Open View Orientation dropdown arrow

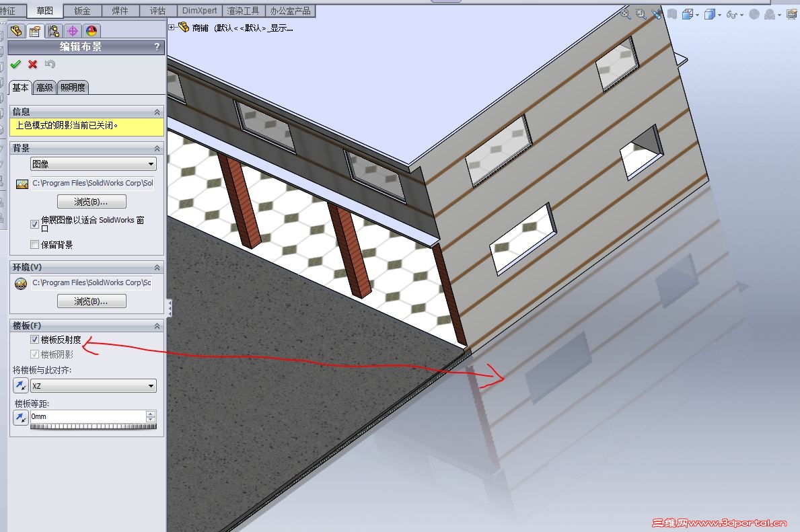pos(698,15)
